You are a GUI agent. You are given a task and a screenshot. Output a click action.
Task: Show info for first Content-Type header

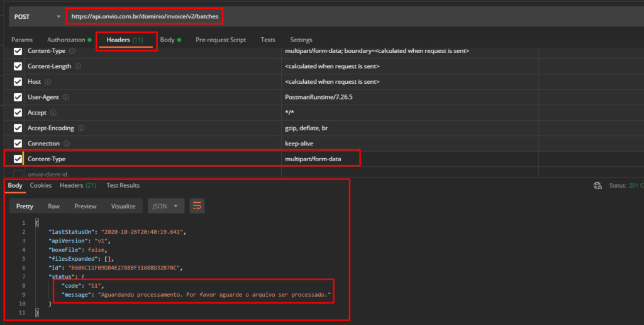click(72, 51)
